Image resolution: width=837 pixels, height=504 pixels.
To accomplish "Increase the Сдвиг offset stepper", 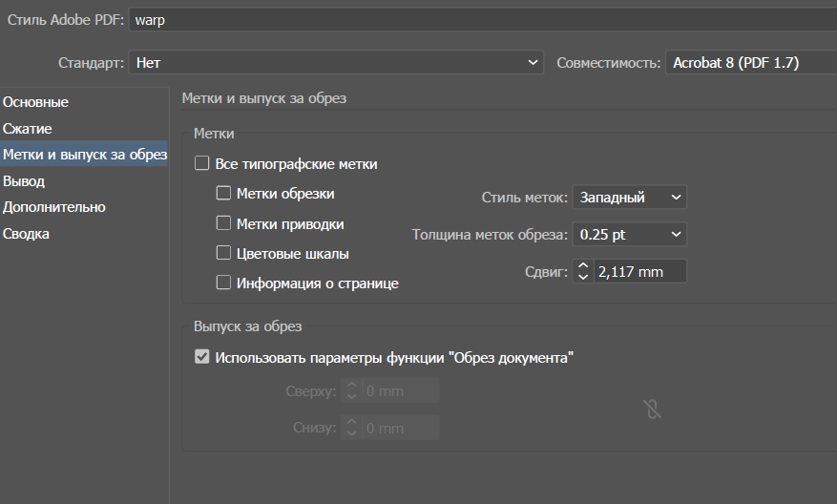I will 584,266.
